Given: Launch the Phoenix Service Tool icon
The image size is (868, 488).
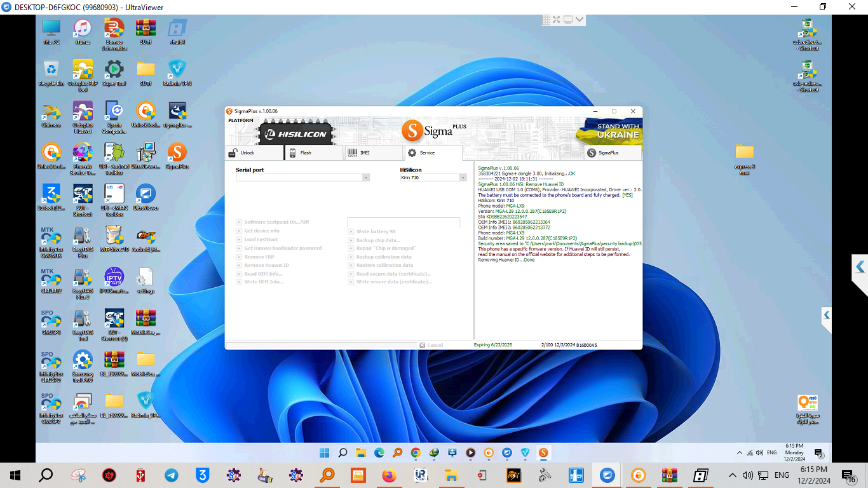Looking at the screenshot, I should click(83, 159).
